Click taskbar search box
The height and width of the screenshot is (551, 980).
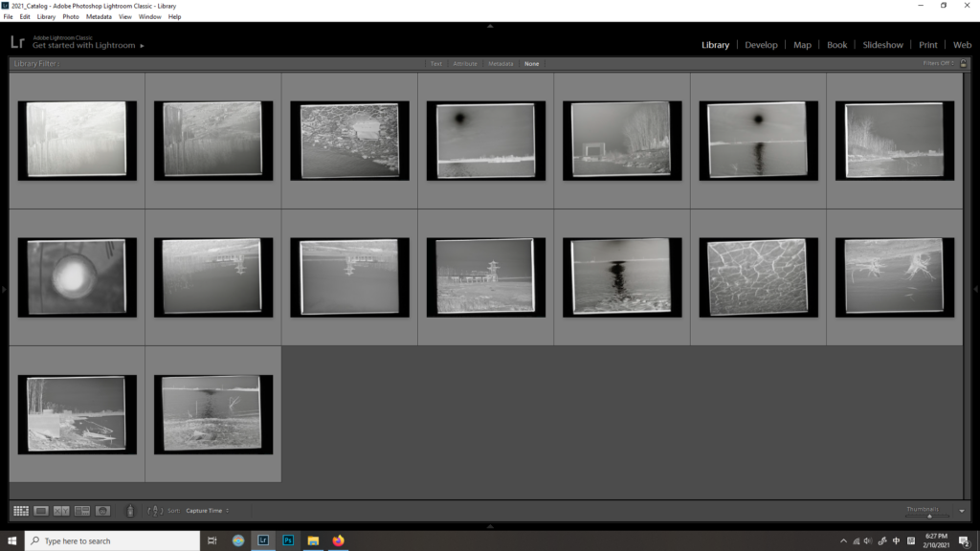pyautogui.click(x=113, y=541)
